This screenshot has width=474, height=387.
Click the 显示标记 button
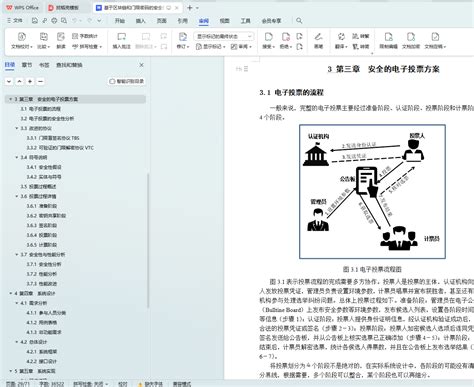coord(211,47)
